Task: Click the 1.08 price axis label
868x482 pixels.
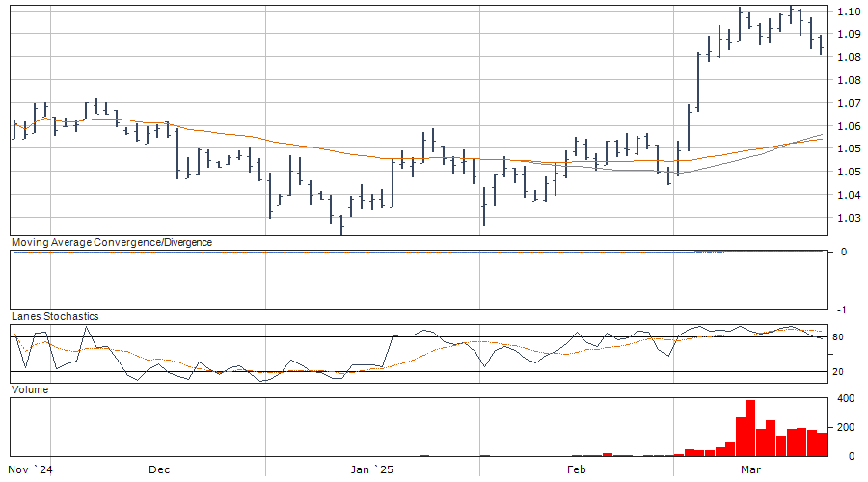Action: [849, 57]
